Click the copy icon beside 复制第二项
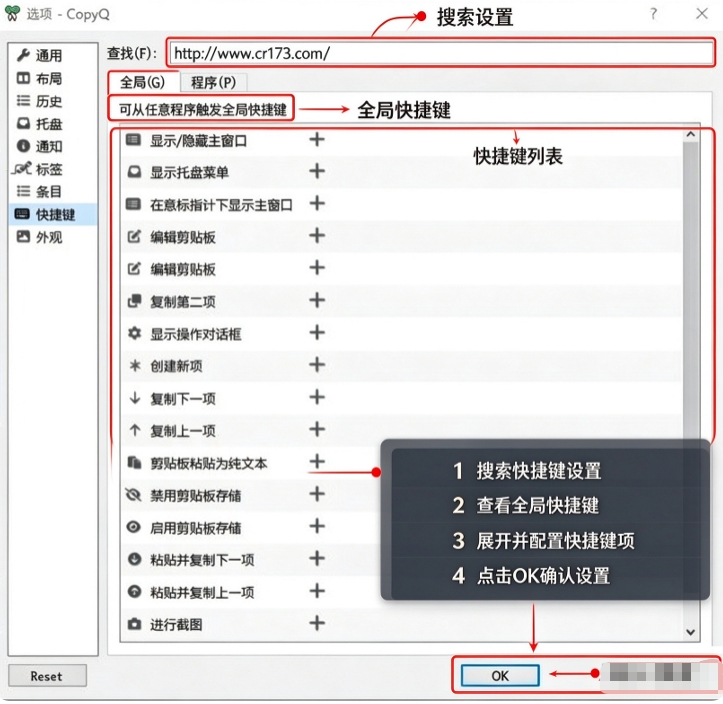Image resolution: width=723 pixels, height=704 pixels. [134, 301]
